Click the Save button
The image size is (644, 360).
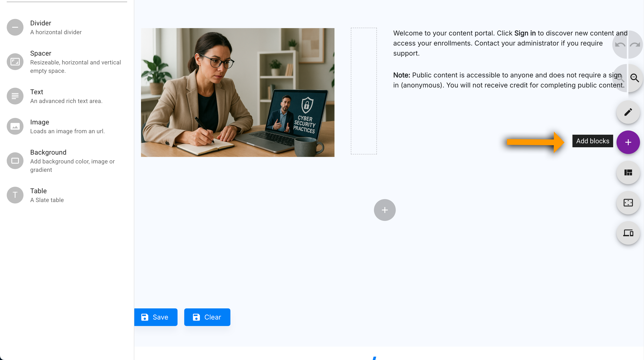point(155,317)
